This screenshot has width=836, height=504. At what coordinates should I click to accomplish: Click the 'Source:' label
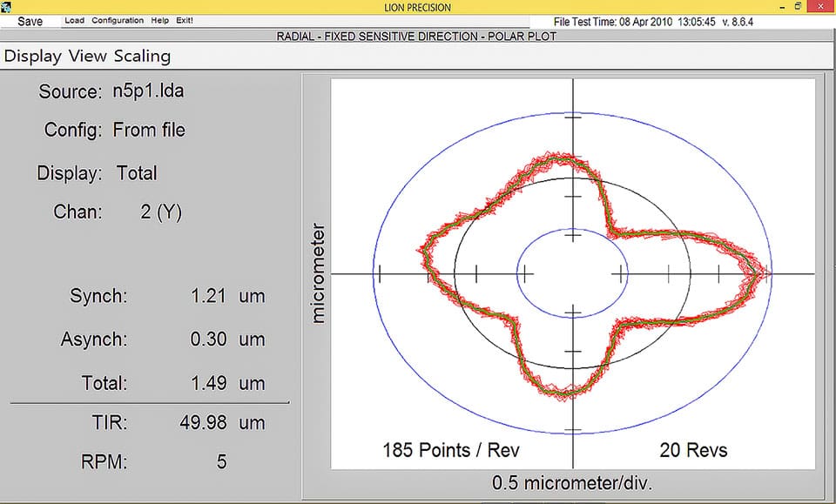[70, 91]
